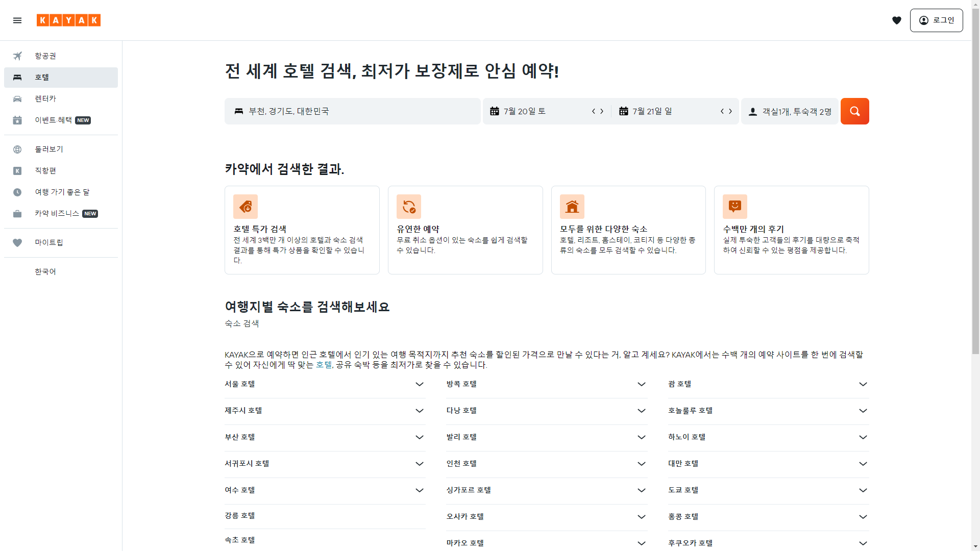Viewport: 980px width, 552px height.
Task: Expand the 방콕 호텔 section
Action: coord(641,384)
